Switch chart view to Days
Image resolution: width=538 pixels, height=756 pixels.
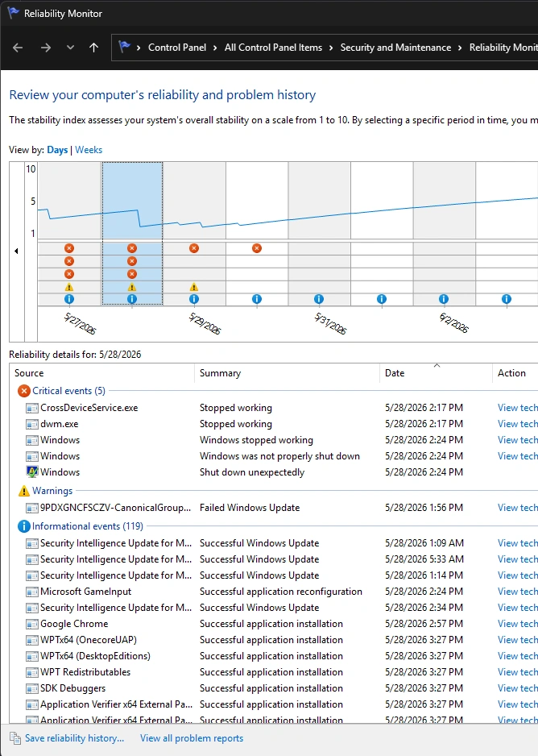[x=57, y=149]
